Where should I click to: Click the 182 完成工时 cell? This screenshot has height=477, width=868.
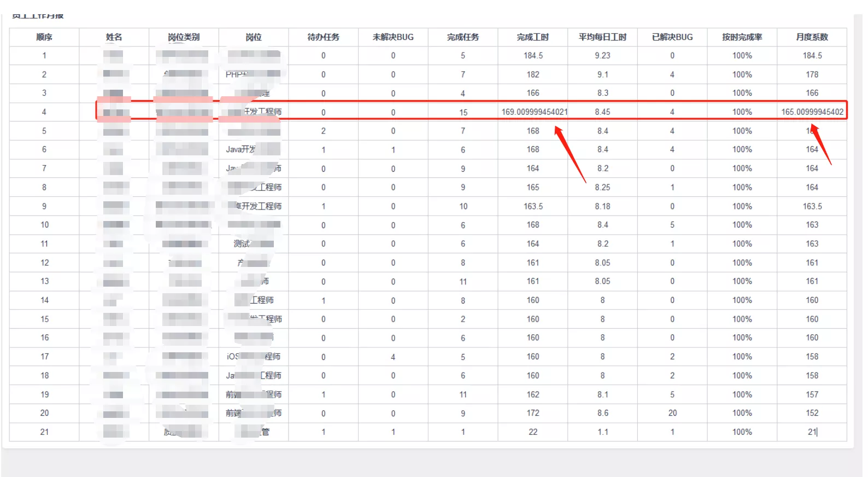coord(533,74)
